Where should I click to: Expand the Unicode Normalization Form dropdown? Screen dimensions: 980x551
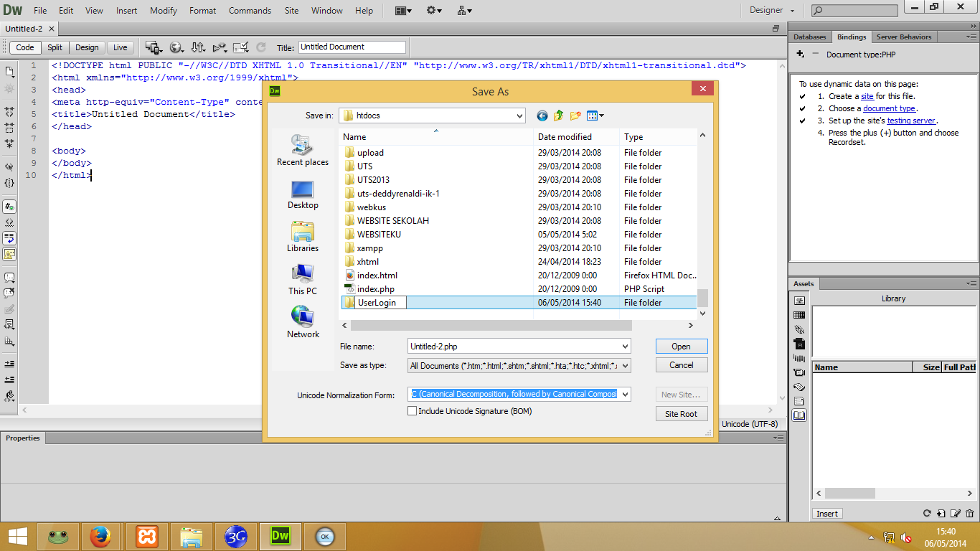[623, 394]
